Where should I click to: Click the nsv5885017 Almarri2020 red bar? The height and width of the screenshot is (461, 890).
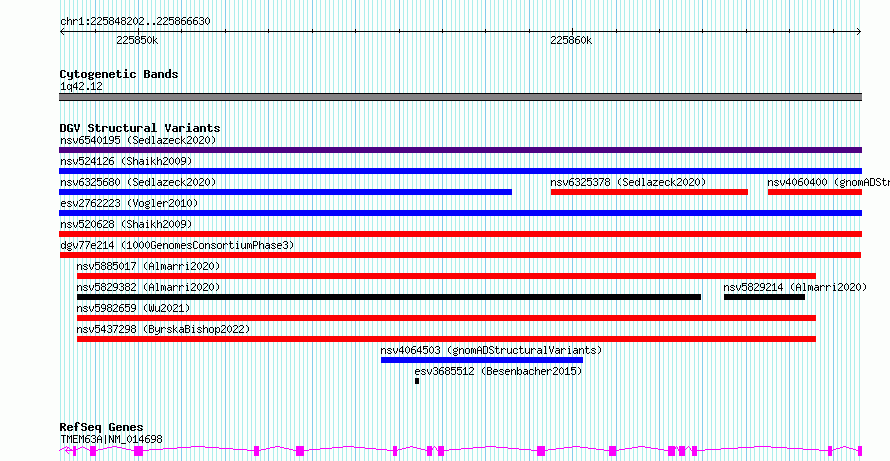(446, 276)
